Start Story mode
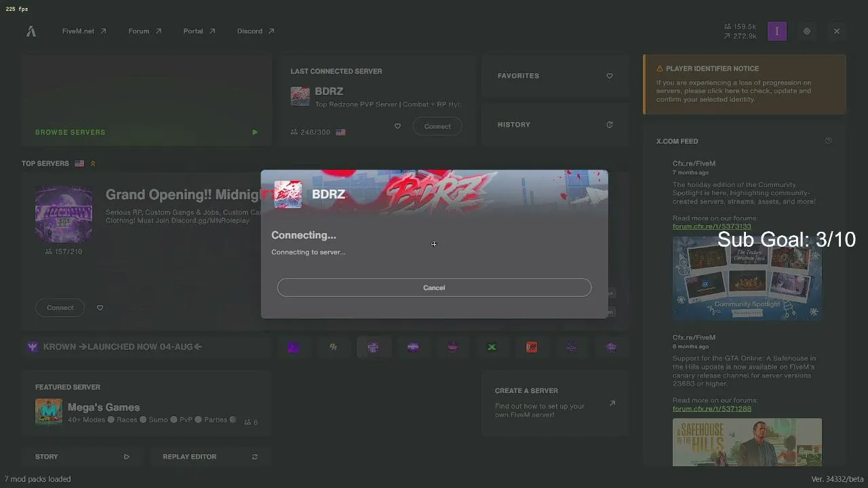 [82, 457]
